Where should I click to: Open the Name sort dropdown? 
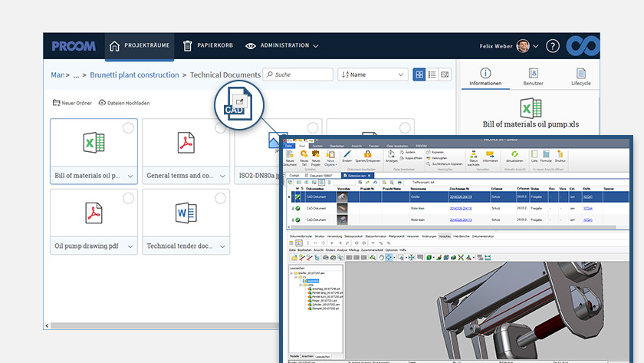coord(372,74)
